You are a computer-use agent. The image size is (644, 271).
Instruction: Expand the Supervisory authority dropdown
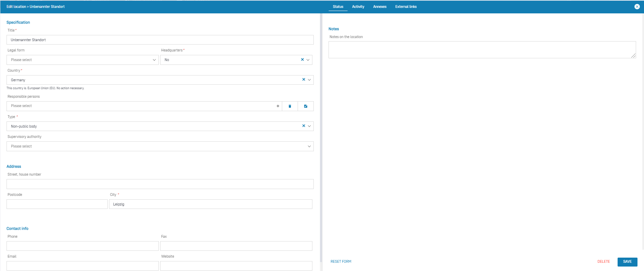(x=309, y=146)
